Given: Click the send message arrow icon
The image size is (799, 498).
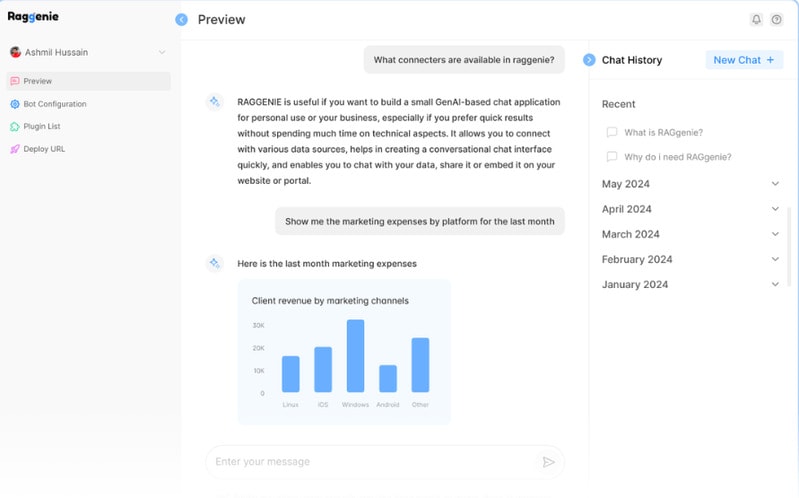Looking at the screenshot, I should (x=548, y=462).
